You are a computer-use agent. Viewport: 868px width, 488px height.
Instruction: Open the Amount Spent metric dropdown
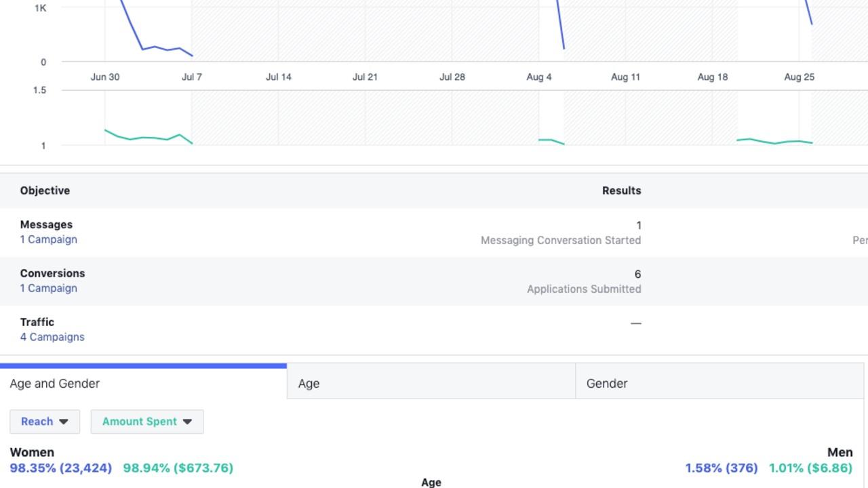pos(146,422)
